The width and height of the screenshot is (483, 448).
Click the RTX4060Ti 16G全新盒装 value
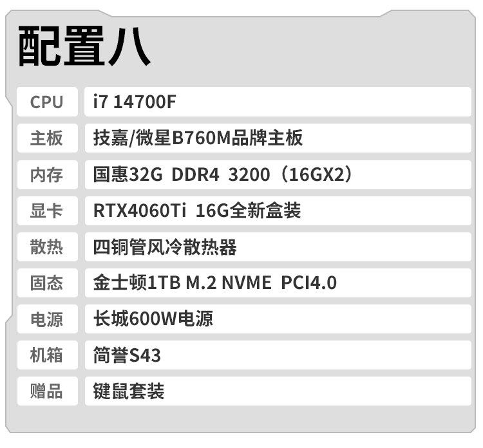click(x=278, y=210)
